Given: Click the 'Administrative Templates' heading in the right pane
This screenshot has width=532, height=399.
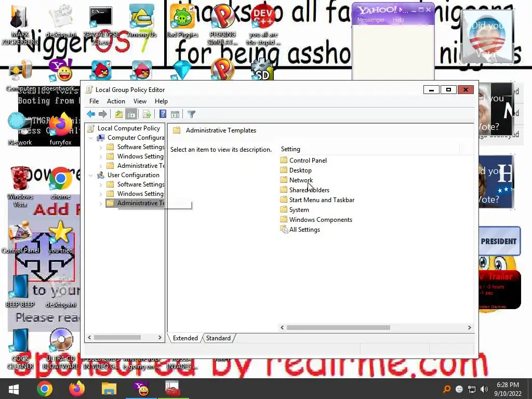Looking at the screenshot, I should [x=221, y=130].
